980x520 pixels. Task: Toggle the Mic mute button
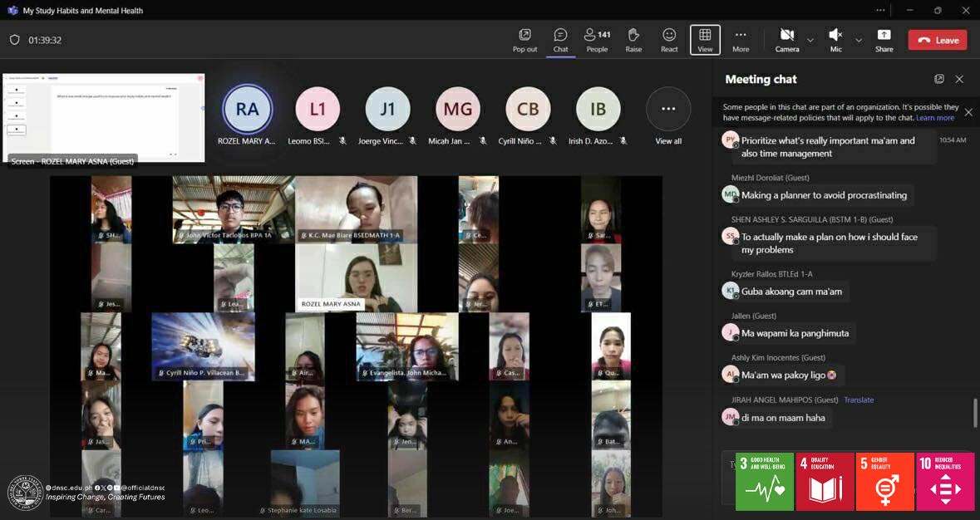(835, 39)
